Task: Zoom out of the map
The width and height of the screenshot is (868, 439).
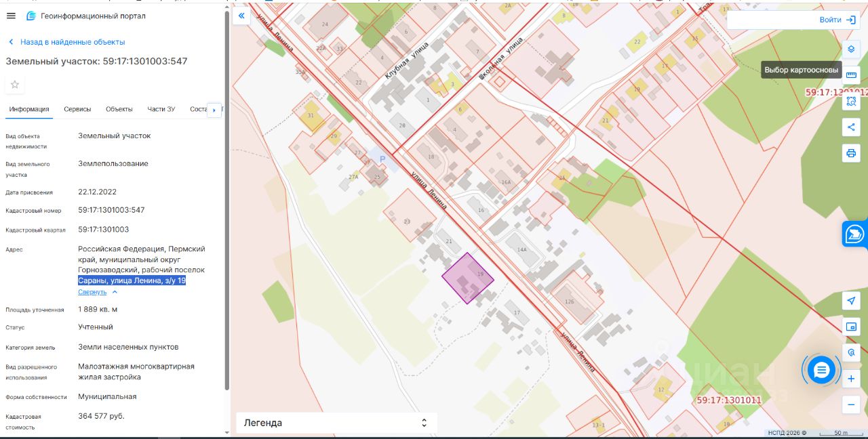Action: (x=851, y=404)
